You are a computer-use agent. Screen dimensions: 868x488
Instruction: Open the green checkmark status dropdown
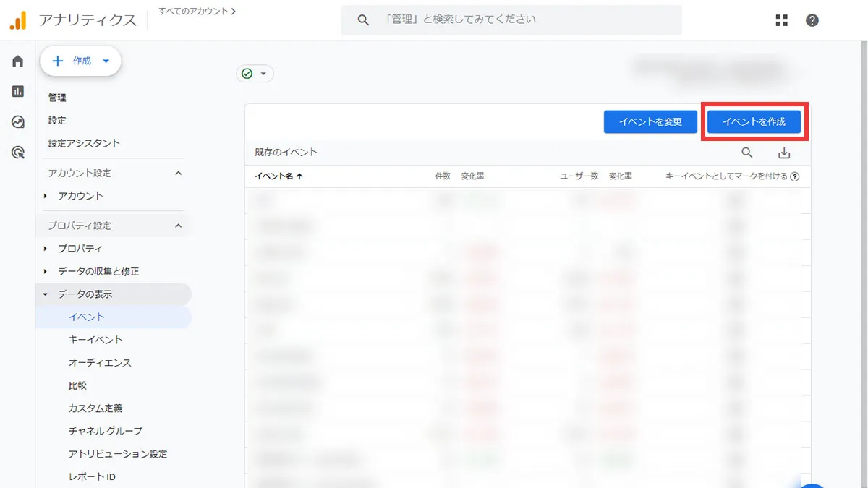point(255,73)
